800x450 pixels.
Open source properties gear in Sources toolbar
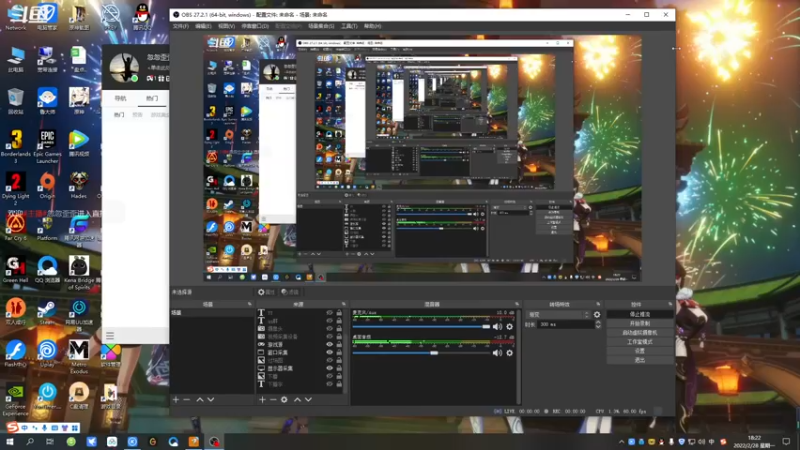pos(284,399)
